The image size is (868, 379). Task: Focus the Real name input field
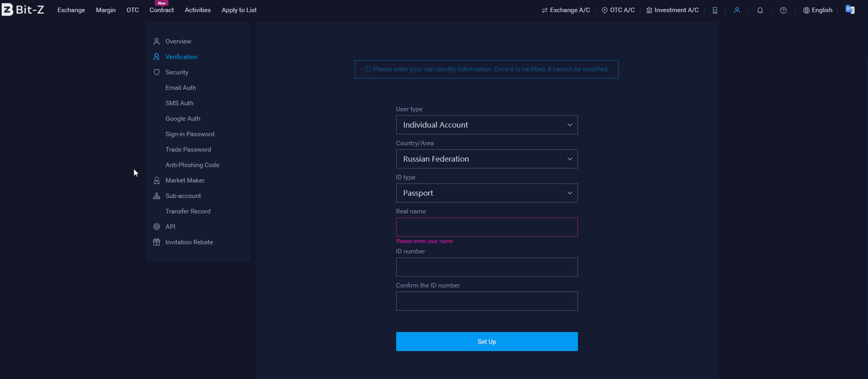(487, 227)
